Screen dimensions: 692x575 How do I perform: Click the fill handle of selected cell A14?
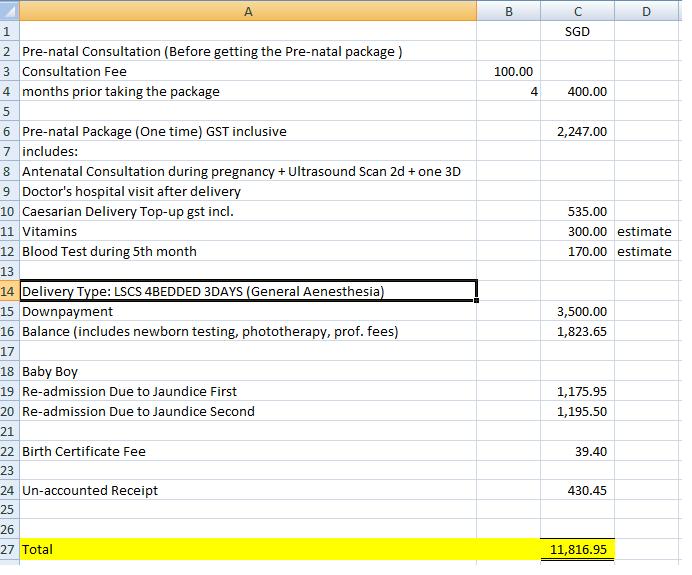coord(477,301)
